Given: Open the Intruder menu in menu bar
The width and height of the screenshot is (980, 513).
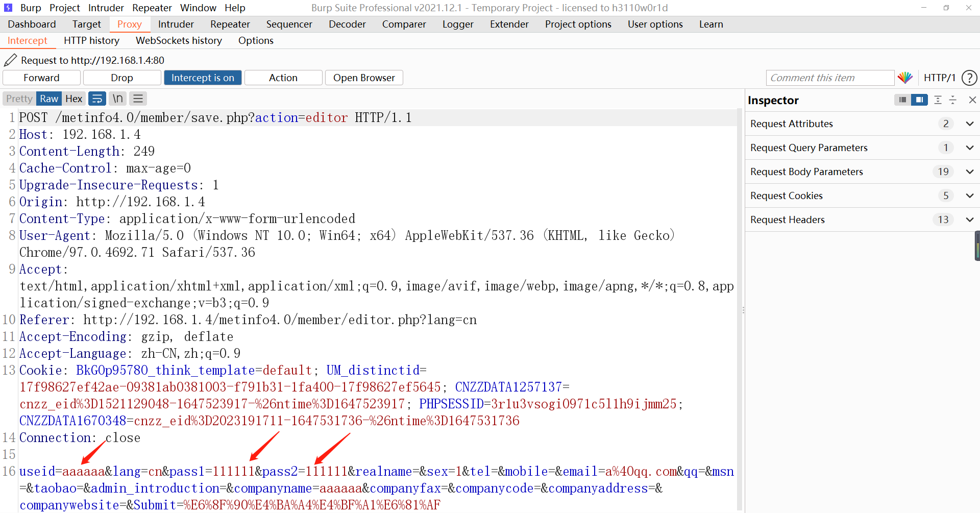Looking at the screenshot, I should point(106,8).
